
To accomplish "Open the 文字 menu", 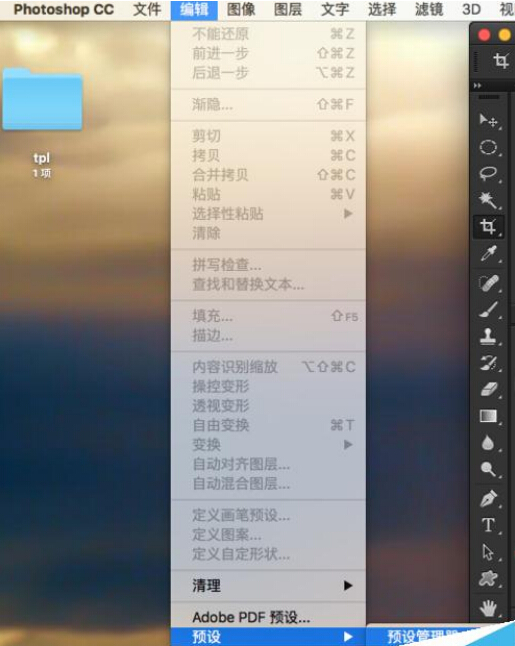I will (x=335, y=9).
